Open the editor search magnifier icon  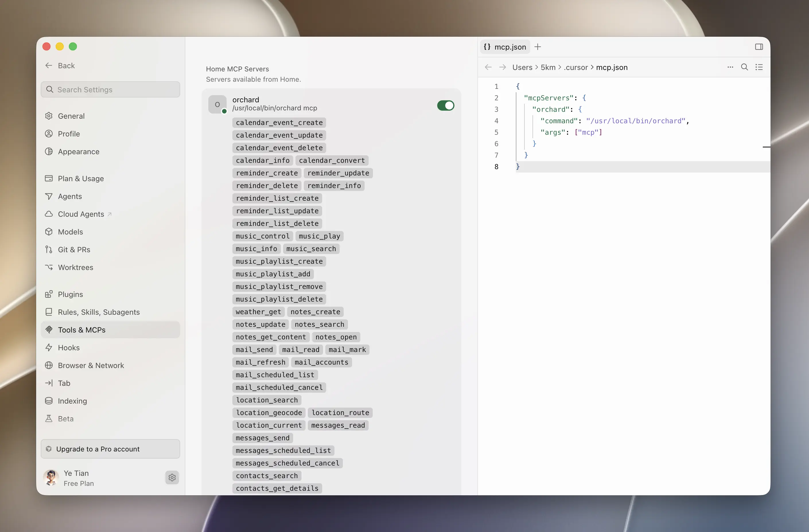tap(744, 67)
